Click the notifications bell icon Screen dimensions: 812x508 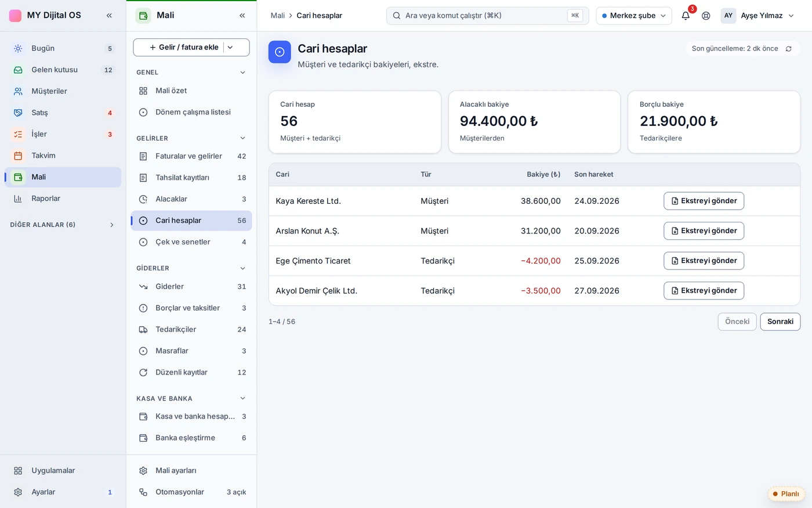tap(686, 16)
